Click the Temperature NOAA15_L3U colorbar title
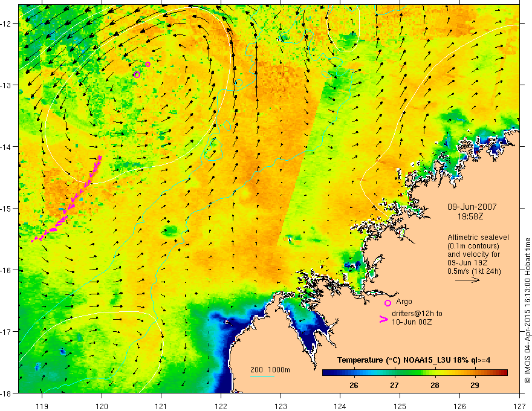The image size is (532, 411). pyautogui.click(x=414, y=360)
